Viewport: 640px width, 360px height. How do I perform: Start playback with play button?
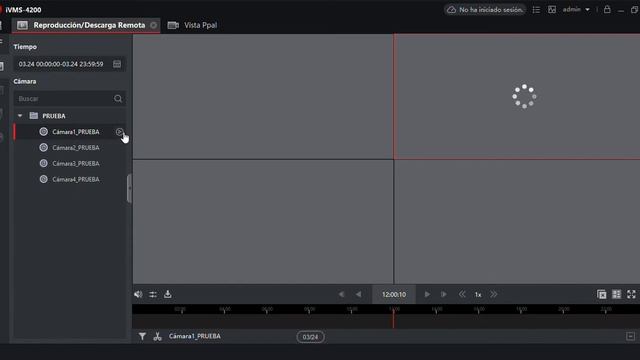coord(427,294)
